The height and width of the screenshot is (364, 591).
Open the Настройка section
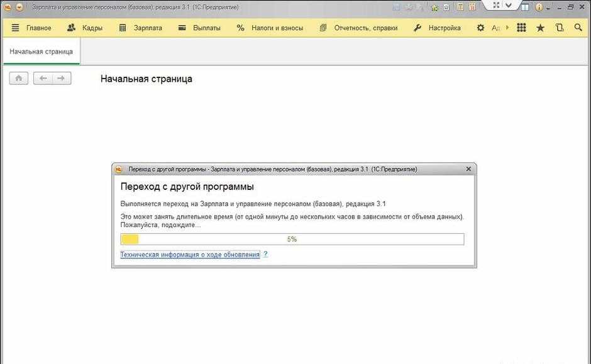pyautogui.click(x=437, y=28)
